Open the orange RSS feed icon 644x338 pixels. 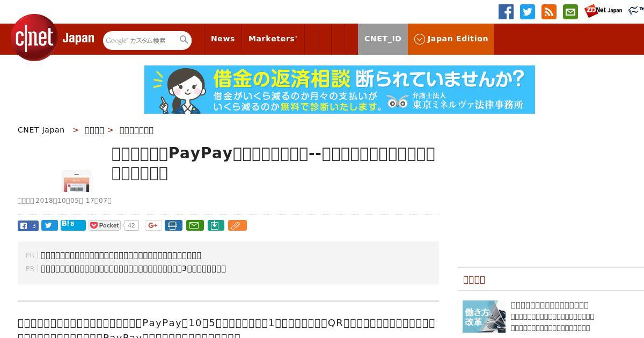click(x=549, y=12)
